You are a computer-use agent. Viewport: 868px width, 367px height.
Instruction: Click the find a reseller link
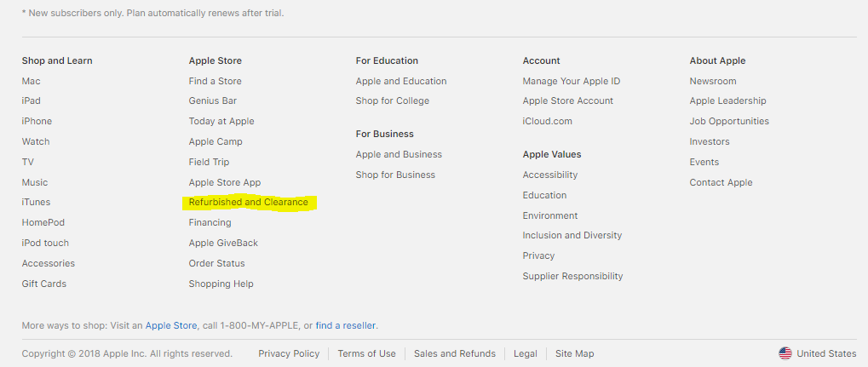click(346, 325)
